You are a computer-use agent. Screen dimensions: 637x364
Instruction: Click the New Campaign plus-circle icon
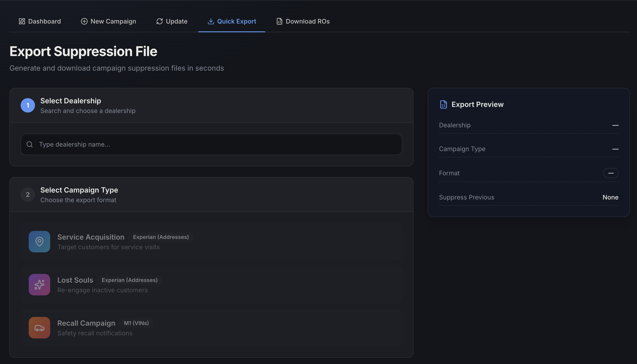coord(84,21)
